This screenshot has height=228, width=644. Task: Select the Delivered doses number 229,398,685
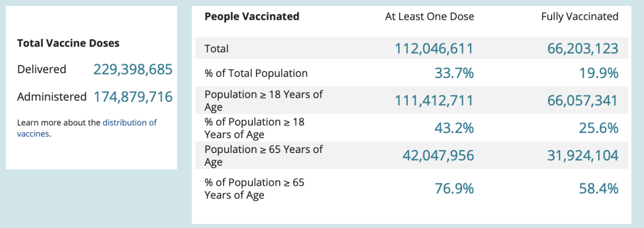tap(132, 70)
